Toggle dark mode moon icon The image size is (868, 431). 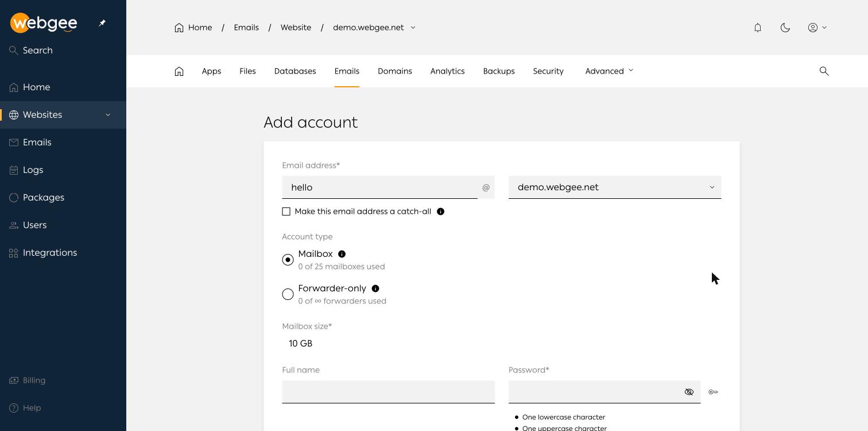tap(785, 28)
